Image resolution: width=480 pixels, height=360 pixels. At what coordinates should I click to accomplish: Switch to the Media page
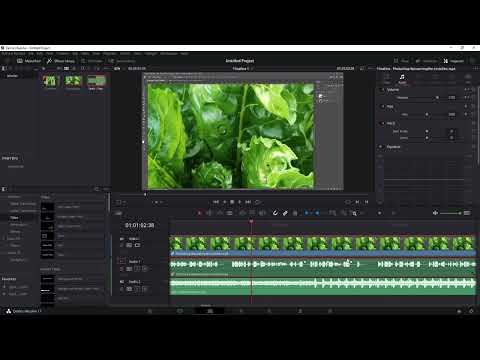tap(150, 311)
